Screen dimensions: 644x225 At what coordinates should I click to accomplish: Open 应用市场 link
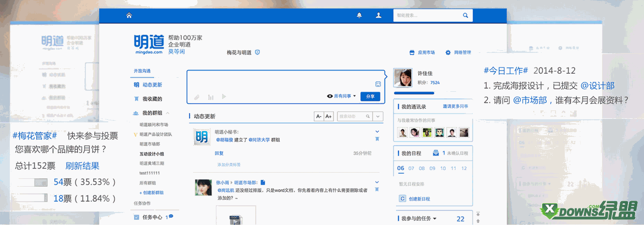tap(427, 52)
